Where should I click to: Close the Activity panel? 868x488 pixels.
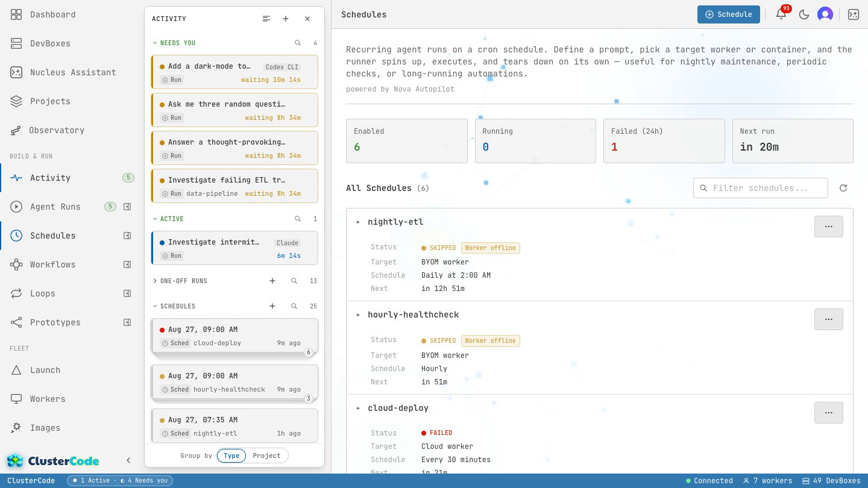(307, 19)
